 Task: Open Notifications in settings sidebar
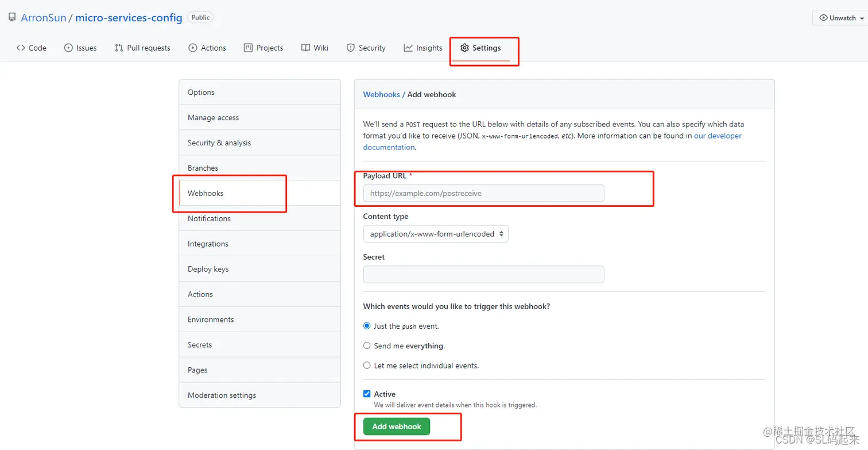[259, 218]
